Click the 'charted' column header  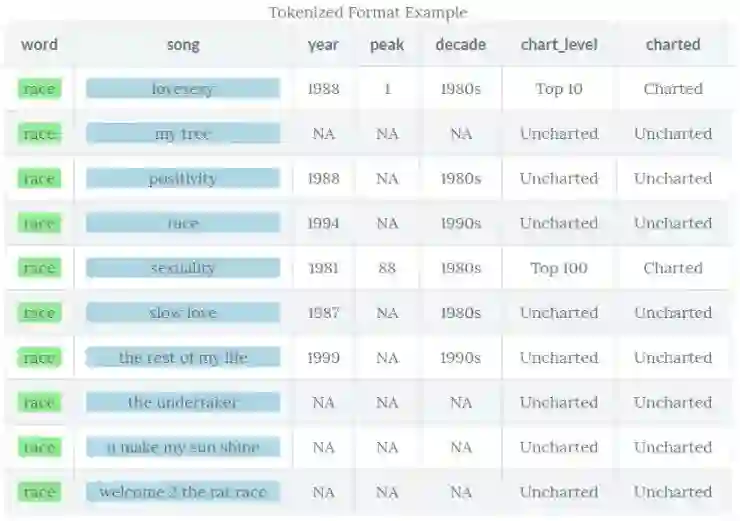(x=672, y=44)
